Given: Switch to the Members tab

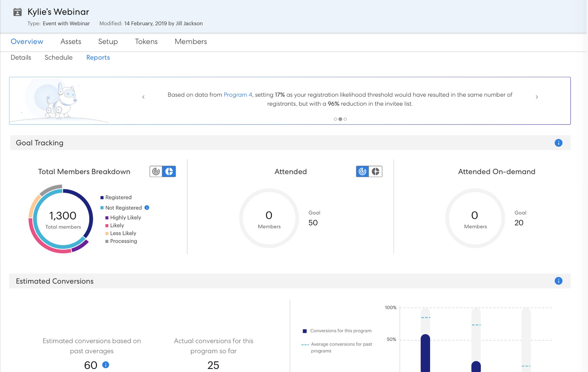Looking at the screenshot, I should click(x=191, y=41).
